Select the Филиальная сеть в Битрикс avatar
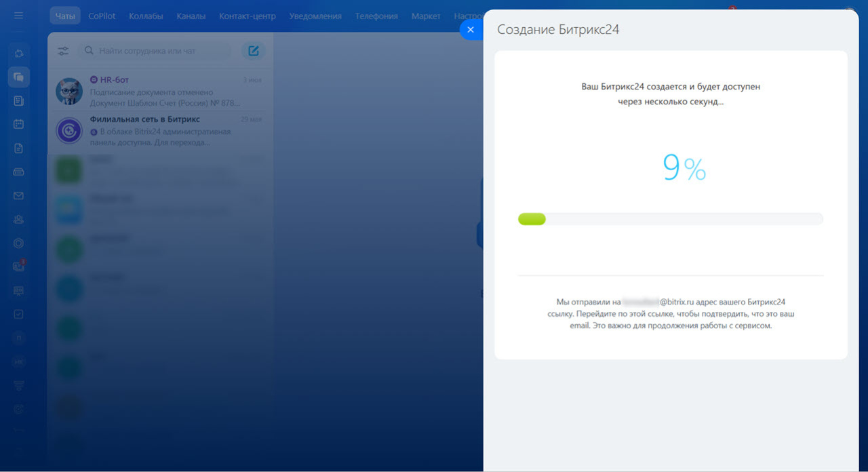This screenshot has height=472, width=868. (69, 131)
